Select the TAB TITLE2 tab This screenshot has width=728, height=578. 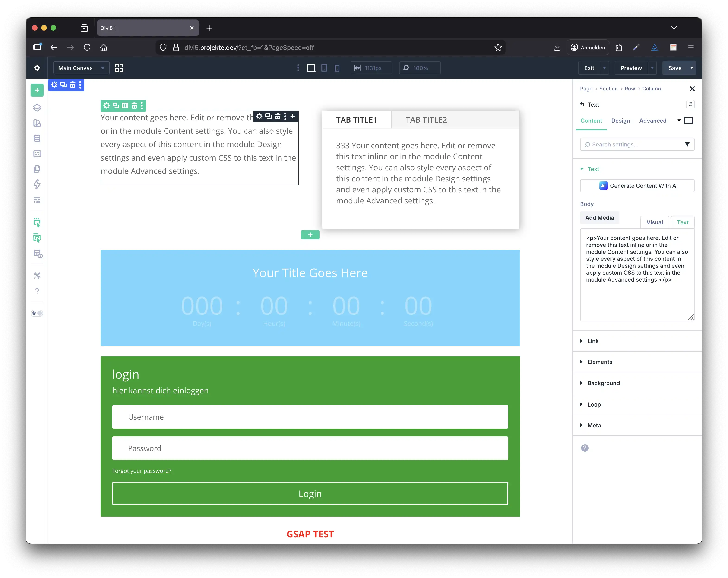coord(426,120)
